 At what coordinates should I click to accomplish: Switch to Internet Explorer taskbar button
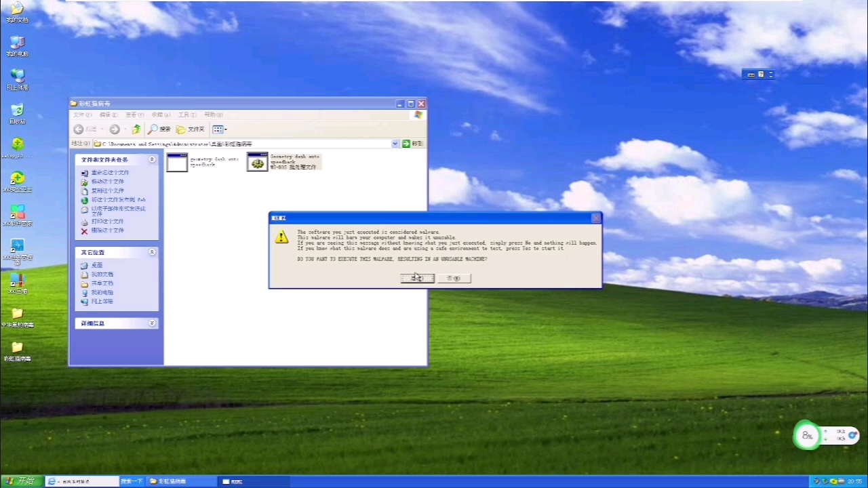click(x=82, y=481)
